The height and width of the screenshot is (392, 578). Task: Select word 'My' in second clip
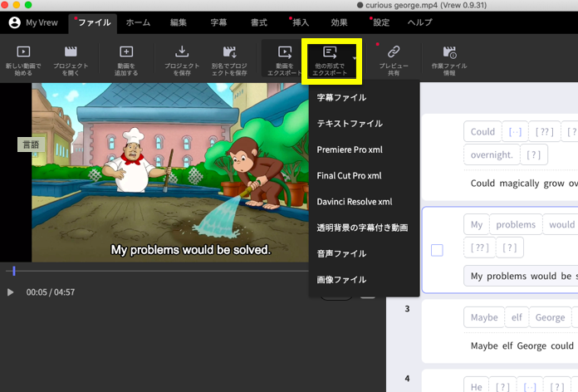point(477,224)
